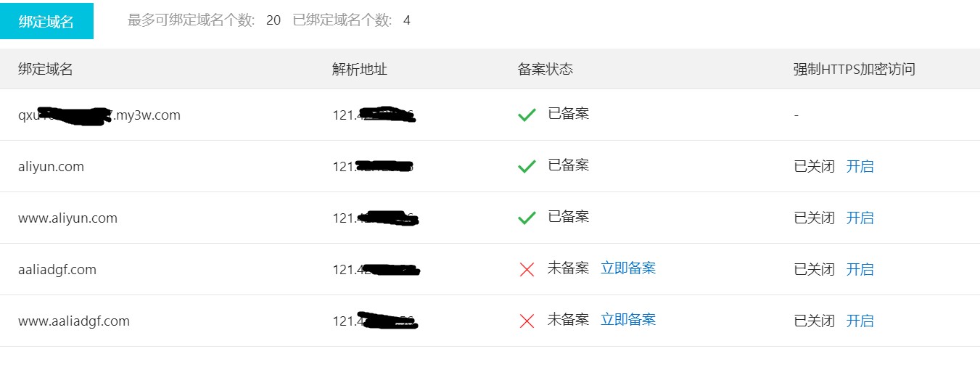Click the 绑定域名 button
The width and height of the screenshot is (980, 375).
(46, 21)
